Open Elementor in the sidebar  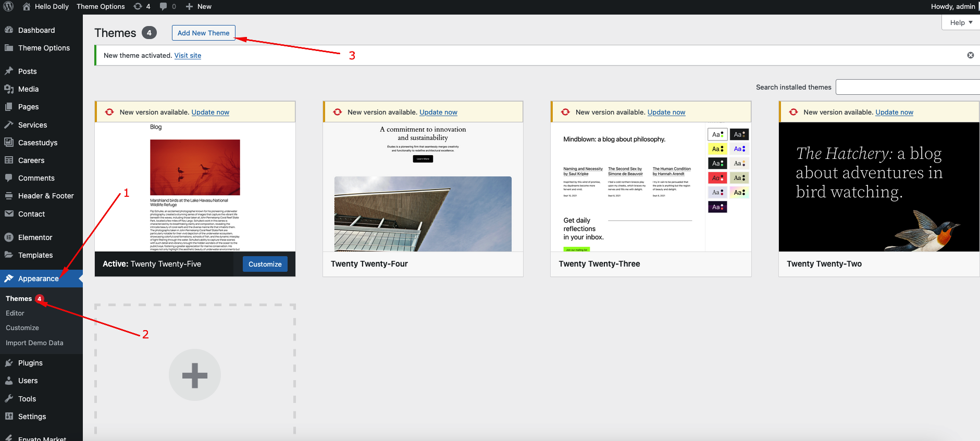click(x=35, y=237)
